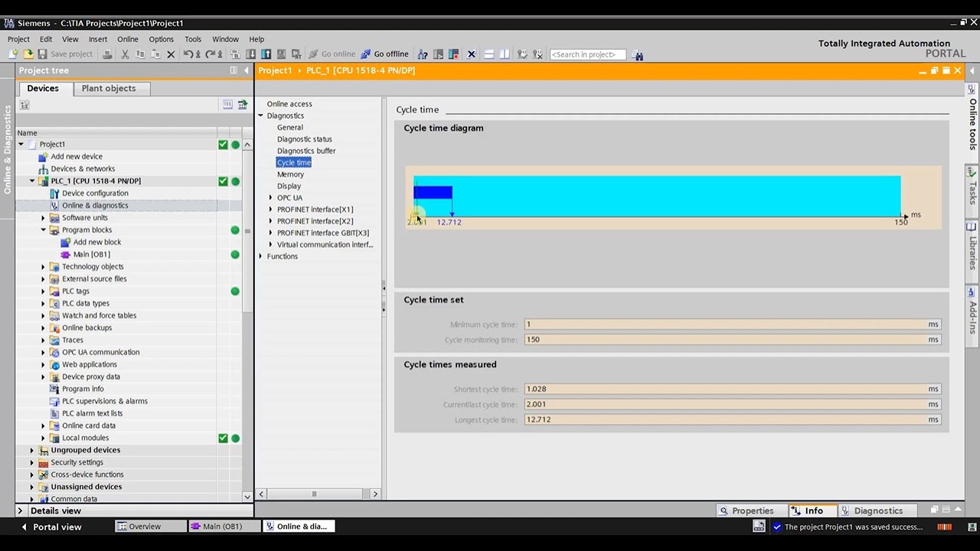
Task: Collapse the PLC_1 tree node
Action: pos(32,181)
